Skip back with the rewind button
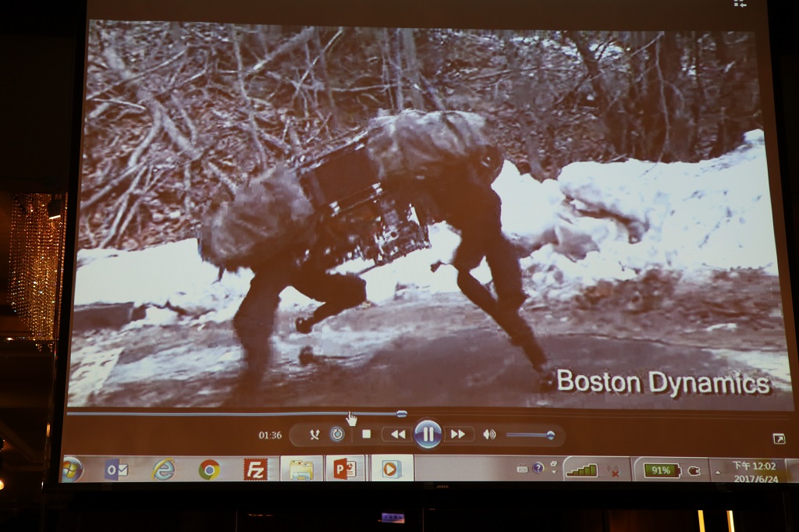 [398, 434]
